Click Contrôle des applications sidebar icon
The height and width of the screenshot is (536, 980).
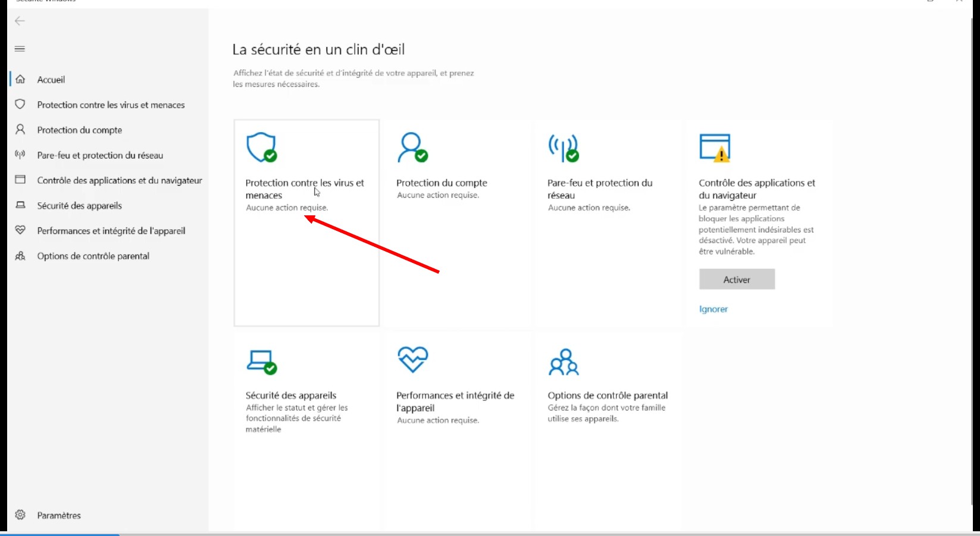click(20, 180)
